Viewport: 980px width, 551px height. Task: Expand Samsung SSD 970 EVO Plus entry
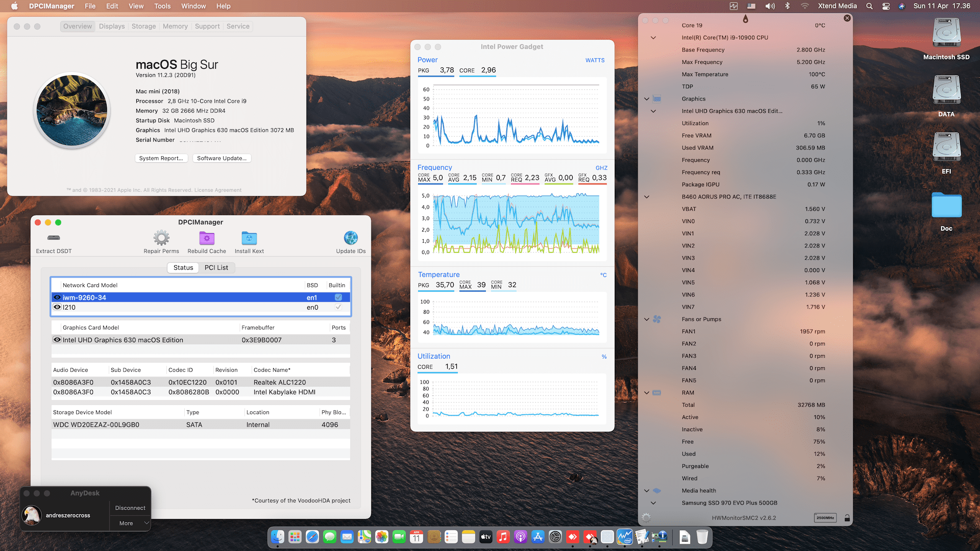click(653, 503)
